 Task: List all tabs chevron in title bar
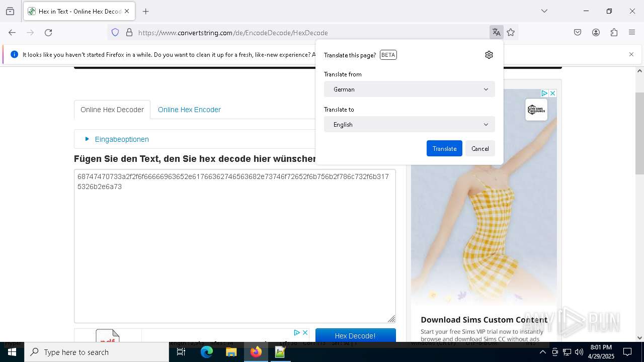pyautogui.click(x=544, y=11)
